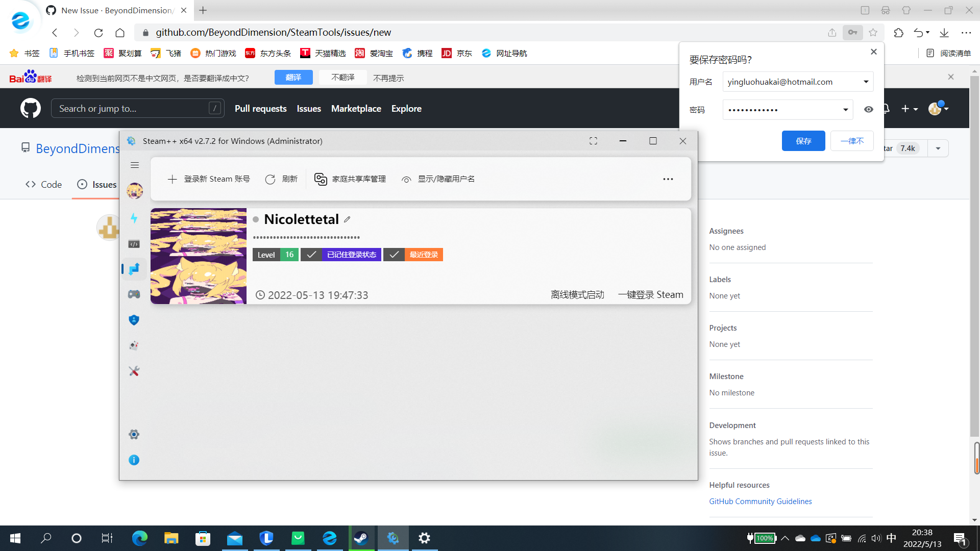This screenshot has height=551, width=980.
Task: Click the do not translate button
Action: (x=343, y=78)
